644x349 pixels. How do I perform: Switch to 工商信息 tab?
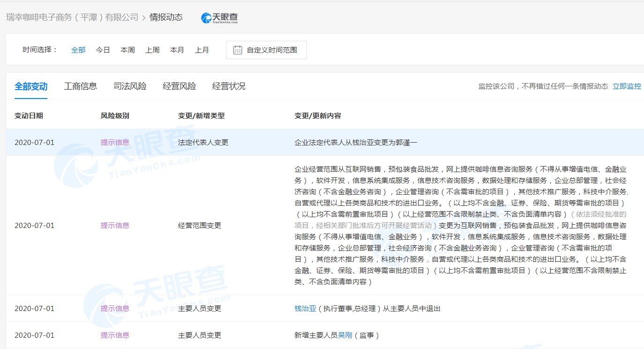point(81,86)
